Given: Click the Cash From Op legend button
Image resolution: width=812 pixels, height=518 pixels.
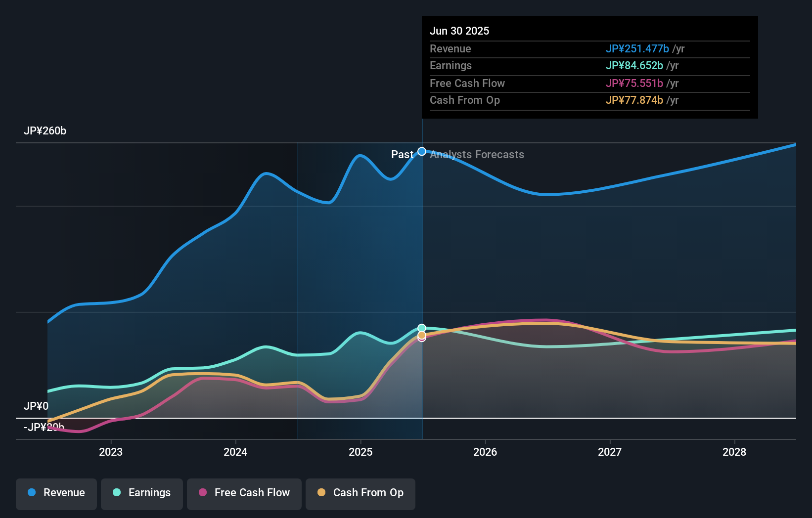Looking at the screenshot, I should (x=360, y=493).
